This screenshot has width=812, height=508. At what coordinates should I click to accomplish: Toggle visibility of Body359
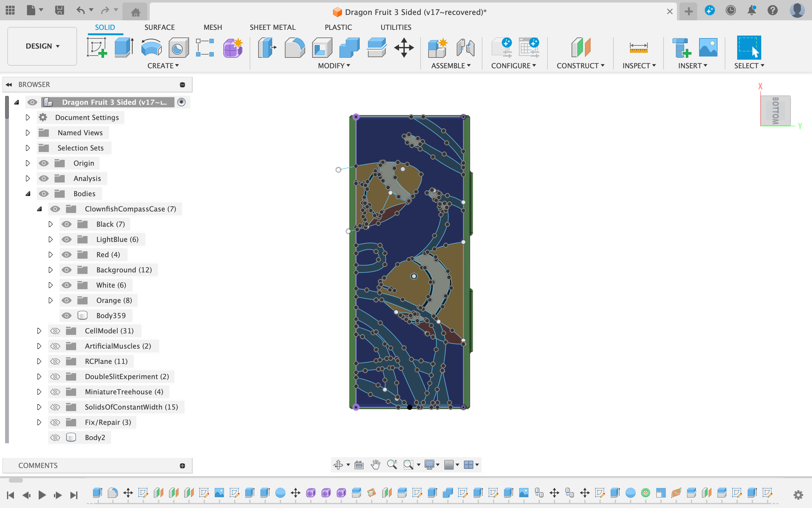pos(66,315)
